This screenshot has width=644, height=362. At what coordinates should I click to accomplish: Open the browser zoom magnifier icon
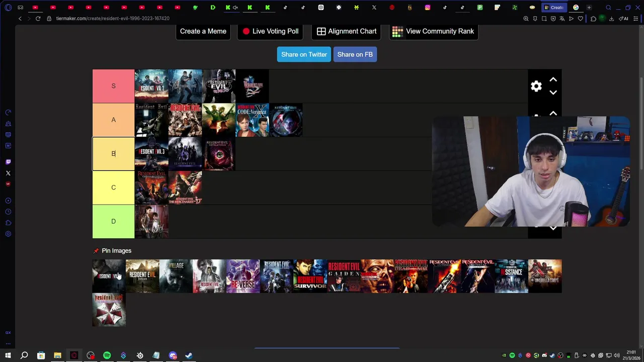pyautogui.click(x=526, y=19)
